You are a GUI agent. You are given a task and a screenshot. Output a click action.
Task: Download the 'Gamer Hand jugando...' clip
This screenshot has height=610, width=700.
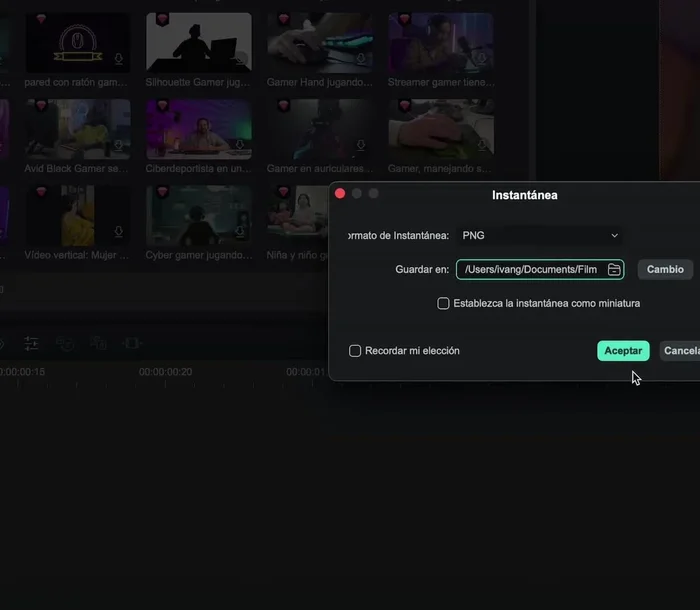click(361, 58)
